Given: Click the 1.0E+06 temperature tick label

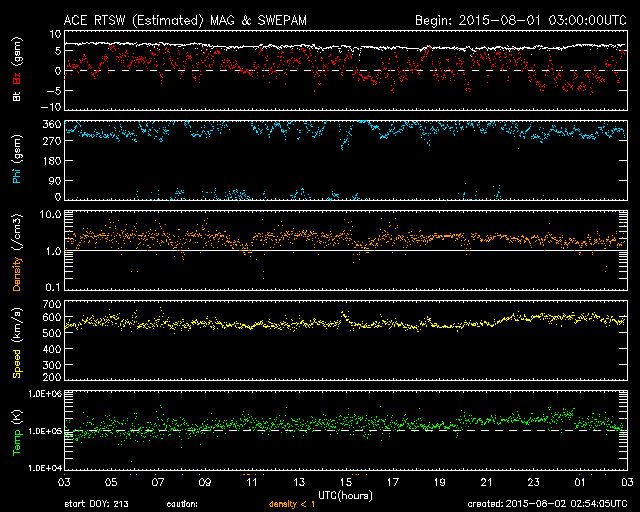Looking at the screenshot, I should pyautogui.click(x=46, y=395).
